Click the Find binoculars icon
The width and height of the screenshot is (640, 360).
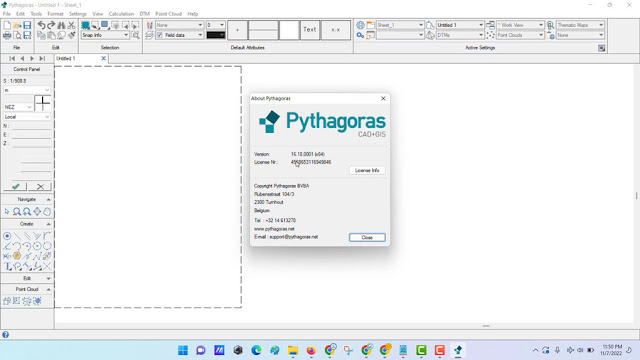(61, 25)
